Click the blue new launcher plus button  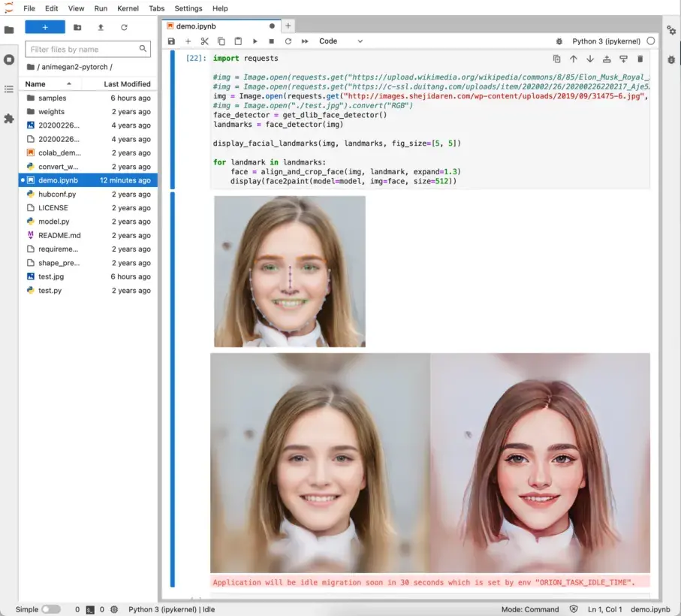tap(45, 27)
